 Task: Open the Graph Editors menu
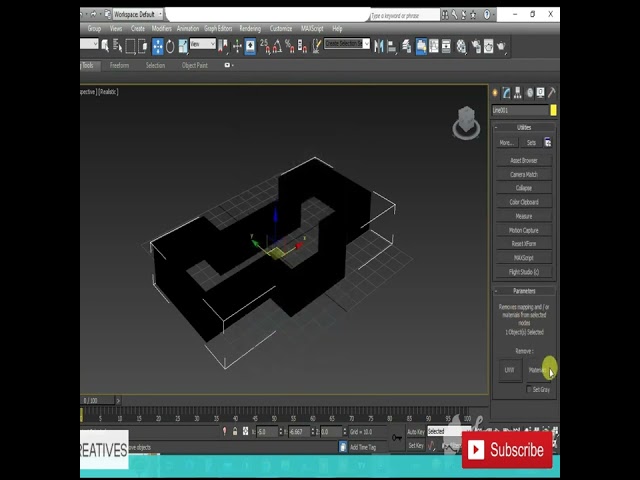coord(218,29)
